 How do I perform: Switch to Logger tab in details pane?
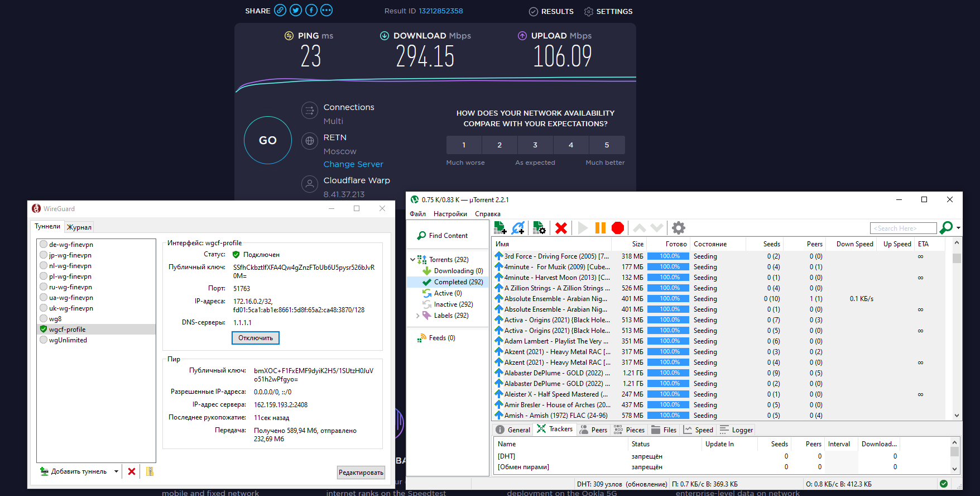737,430
